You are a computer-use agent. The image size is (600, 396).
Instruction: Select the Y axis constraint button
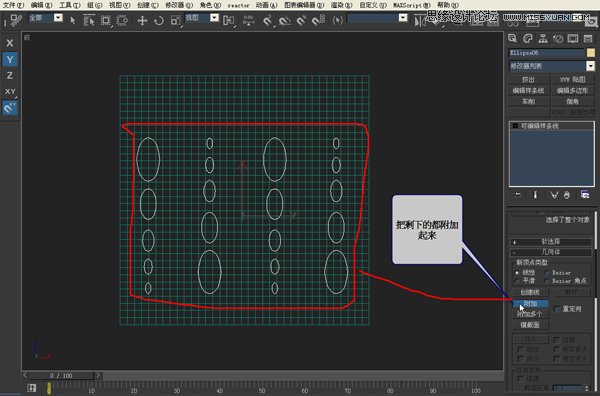[10, 59]
